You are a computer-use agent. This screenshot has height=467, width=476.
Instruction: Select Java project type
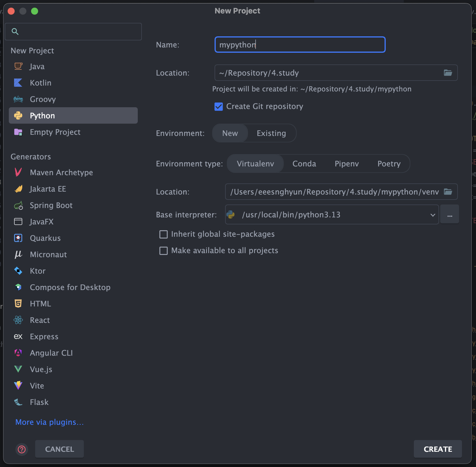(x=73, y=66)
